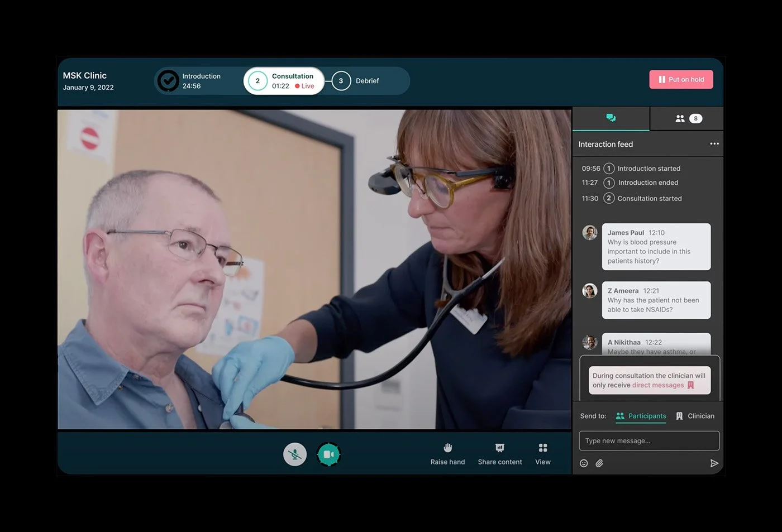782x532 pixels.
Task: Click the red Live indicator
Action: (304, 86)
